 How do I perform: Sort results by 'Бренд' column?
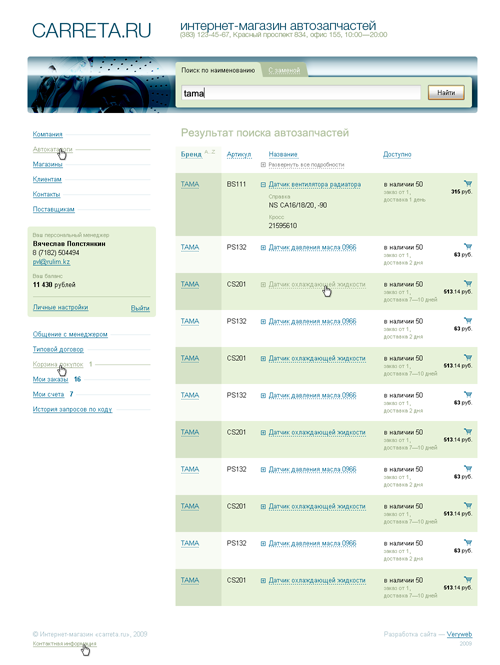click(191, 154)
